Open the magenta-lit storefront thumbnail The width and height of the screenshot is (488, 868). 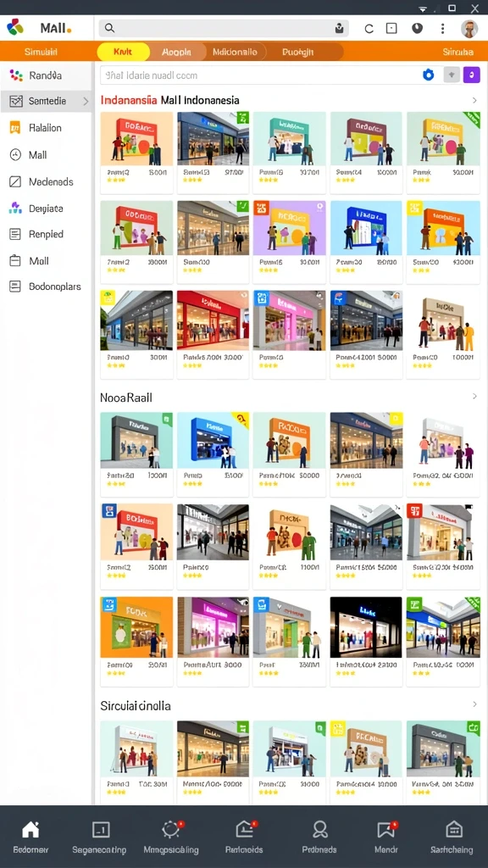tap(213, 626)
